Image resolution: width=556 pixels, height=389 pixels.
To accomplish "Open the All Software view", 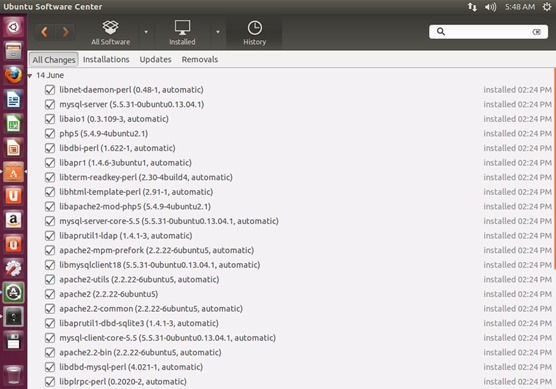I will click(111, 33).
